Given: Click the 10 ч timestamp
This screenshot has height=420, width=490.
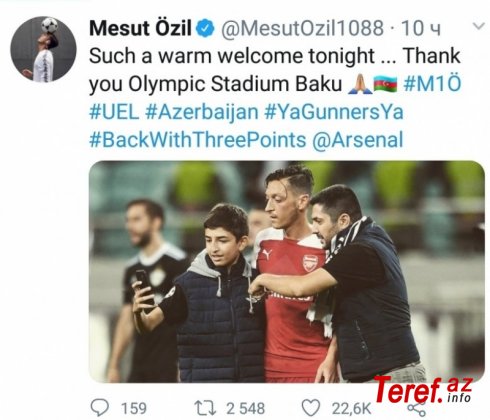Looking at the screenshot, I should [x=421, y=29].
